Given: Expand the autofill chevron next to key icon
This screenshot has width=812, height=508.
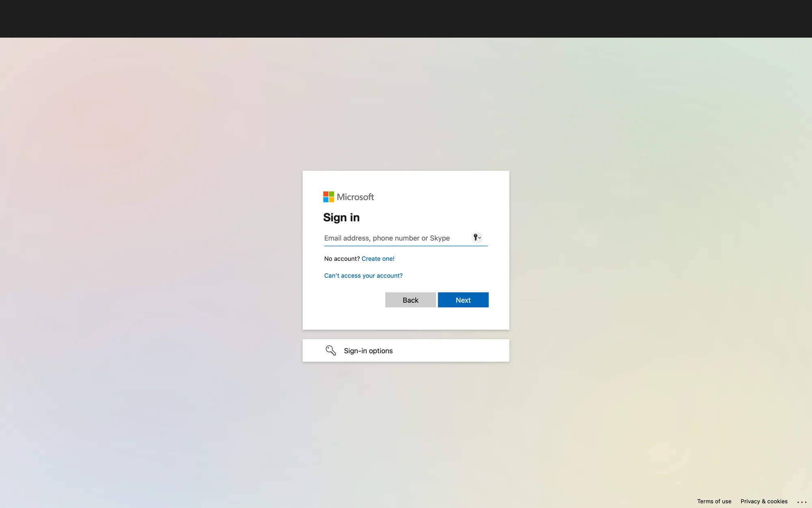Looking at the screenshot, I should pos(480,238).
